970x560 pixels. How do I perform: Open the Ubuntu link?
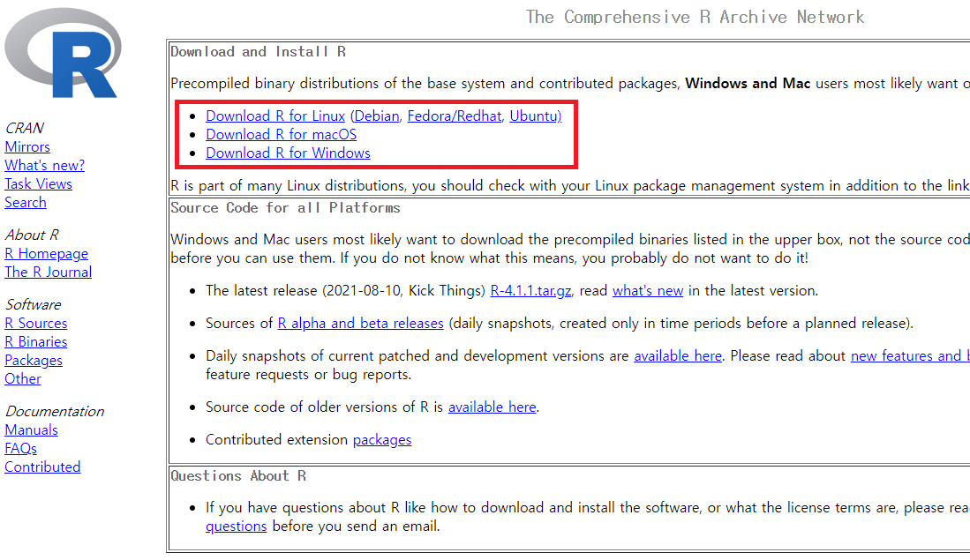(535, 116)
